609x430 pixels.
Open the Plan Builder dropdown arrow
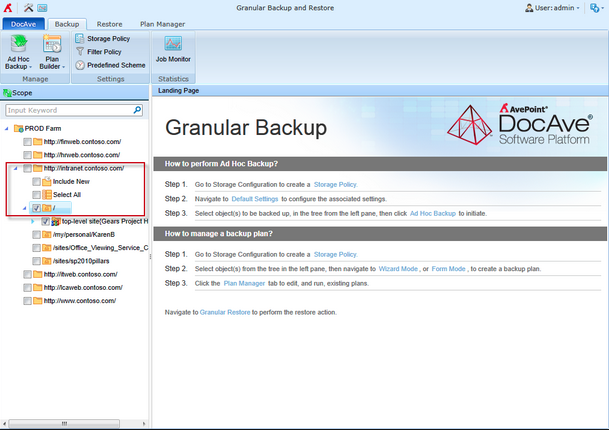[64, 67]
